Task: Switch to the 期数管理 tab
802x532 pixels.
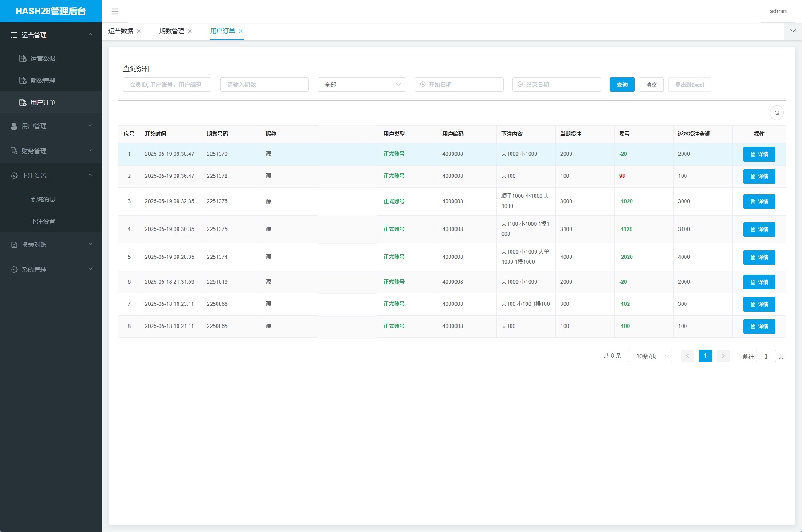Action: click(172, 31)
